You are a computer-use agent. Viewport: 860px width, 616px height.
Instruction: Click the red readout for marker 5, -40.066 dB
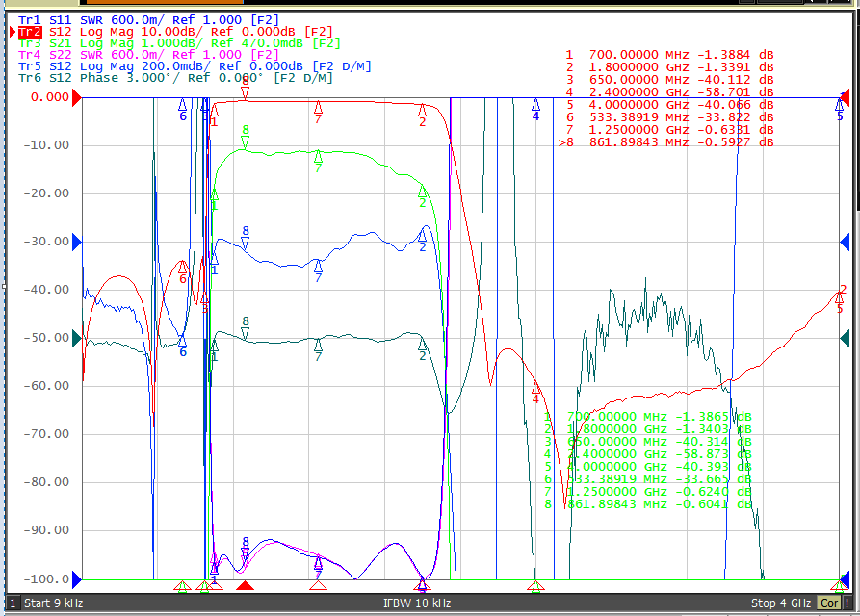point(669,105)
